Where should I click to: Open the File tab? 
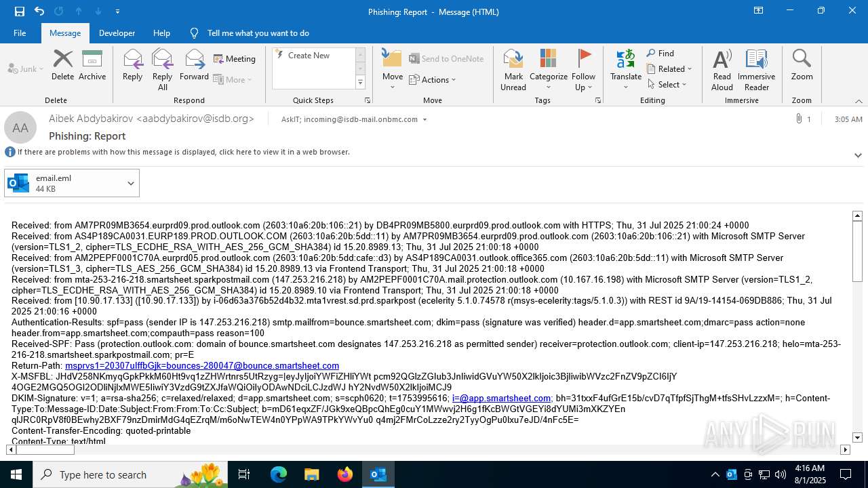20,33
